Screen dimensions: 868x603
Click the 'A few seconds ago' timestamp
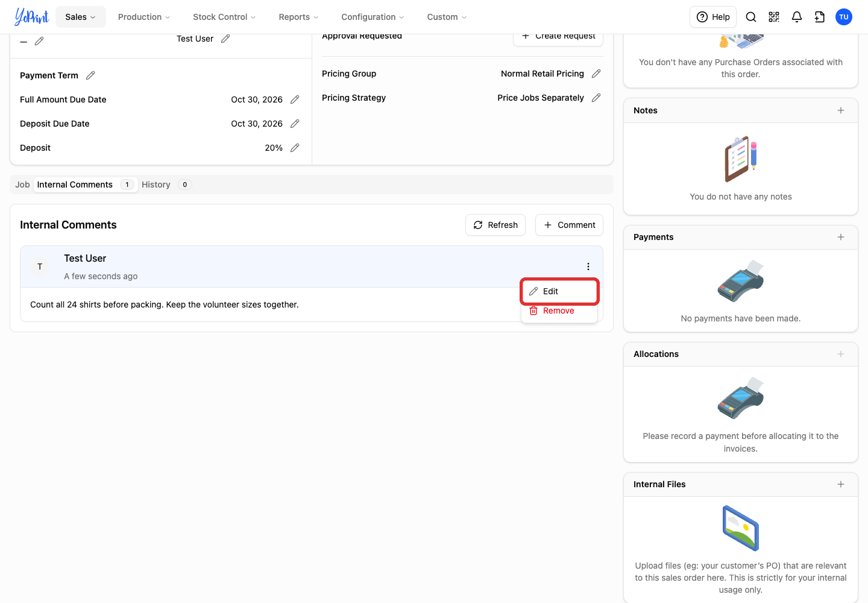coord(101,276)
